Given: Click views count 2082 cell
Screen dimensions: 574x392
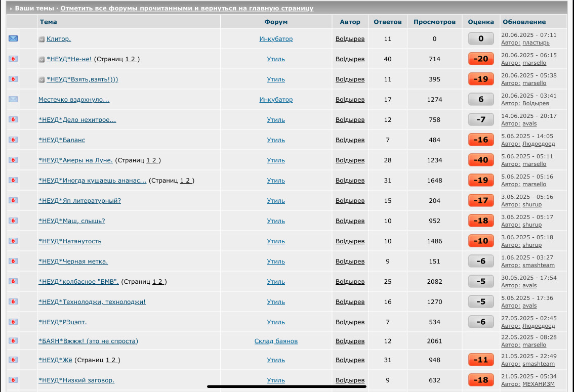Looking at the screenshot, I should click(x=434, y=282).
